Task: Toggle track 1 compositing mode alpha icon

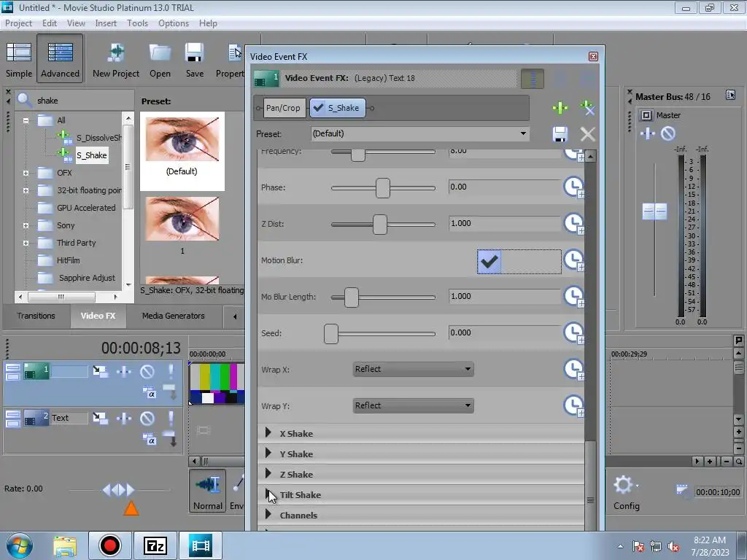Action: pos(149,393)
